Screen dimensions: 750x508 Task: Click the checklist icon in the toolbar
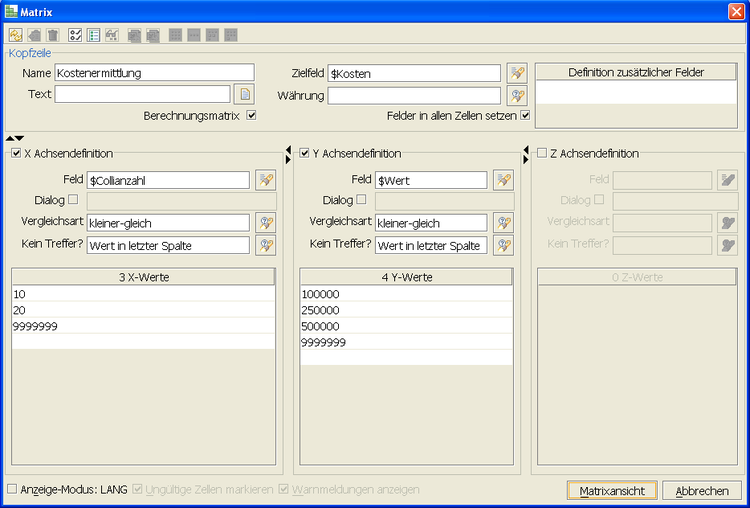point(75,35)
